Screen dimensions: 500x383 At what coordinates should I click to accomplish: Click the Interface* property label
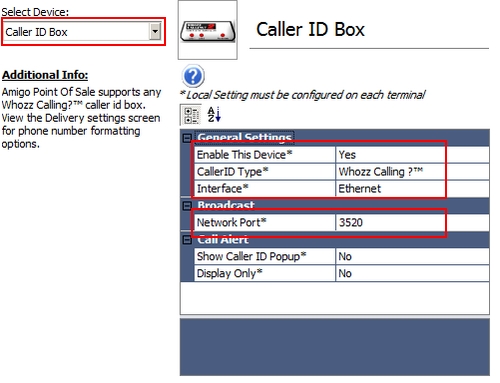click(x=222, y=189)
